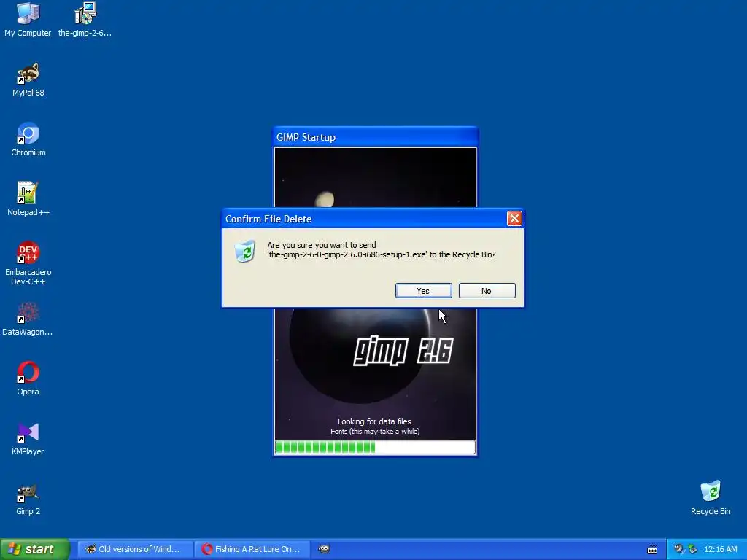747x560 pixels.
Task: Click the speaker volume tray icon
Action: click(678, 549)
